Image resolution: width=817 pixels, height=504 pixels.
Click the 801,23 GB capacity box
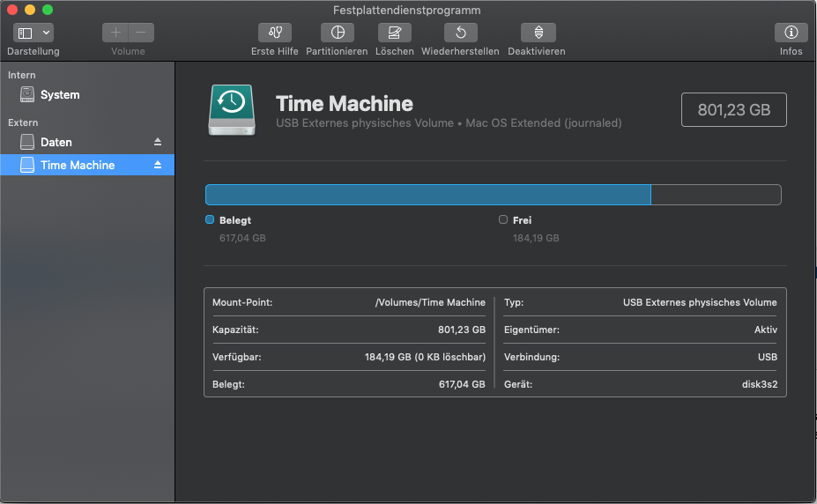point(733,110)
